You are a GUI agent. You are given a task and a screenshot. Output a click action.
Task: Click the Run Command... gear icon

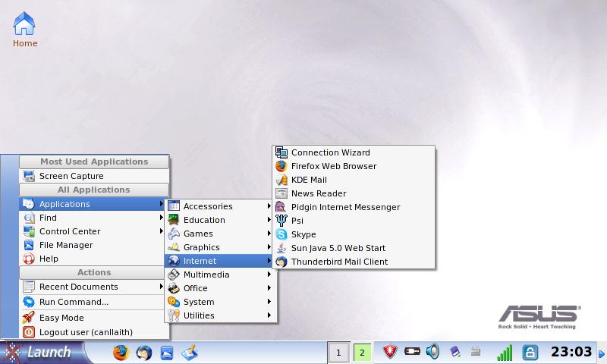[29, 302]
